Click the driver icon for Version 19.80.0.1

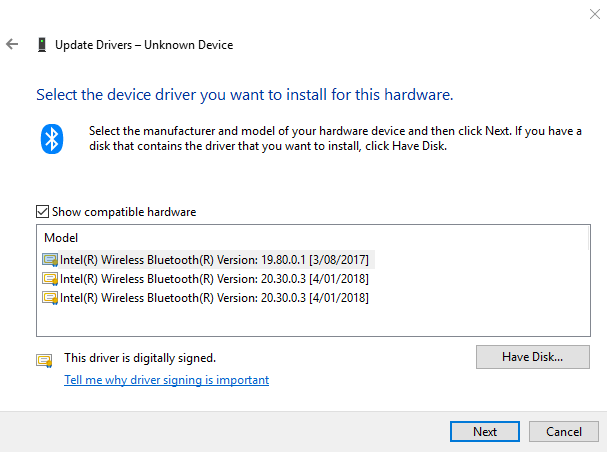point(50,259)
